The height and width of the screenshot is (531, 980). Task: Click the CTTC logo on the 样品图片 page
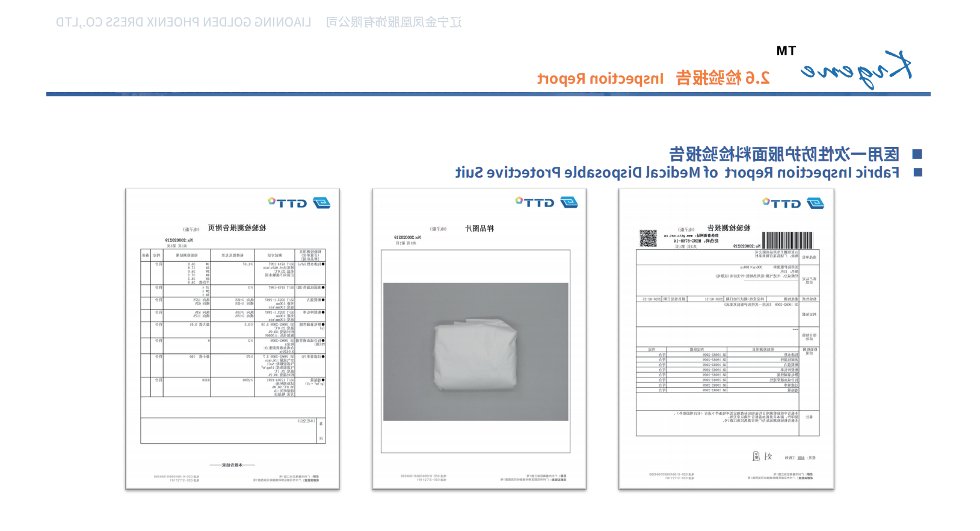tap(546, 202)
